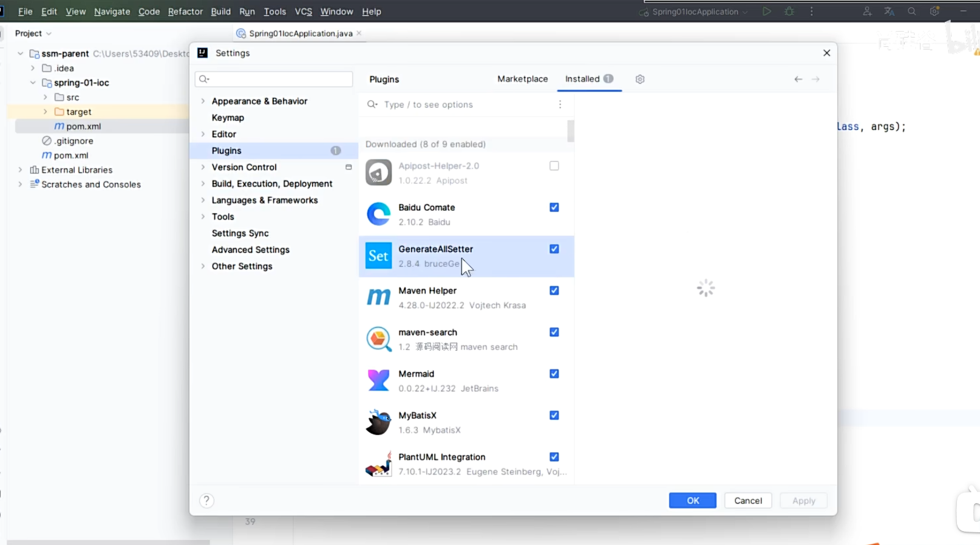Viewport: 980px width, 545px height.
Task: Close the Settings dialog with X
Action: (826, 53)
